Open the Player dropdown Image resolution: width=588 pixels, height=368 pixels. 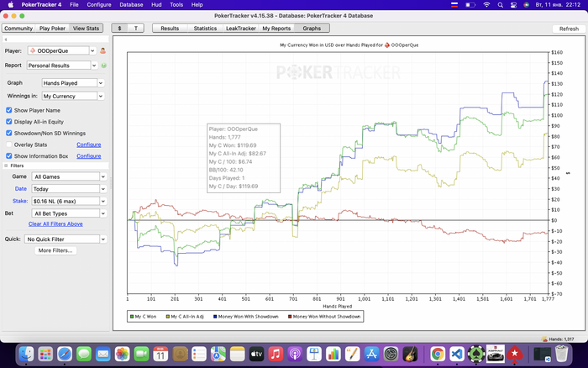click(62, 50)
